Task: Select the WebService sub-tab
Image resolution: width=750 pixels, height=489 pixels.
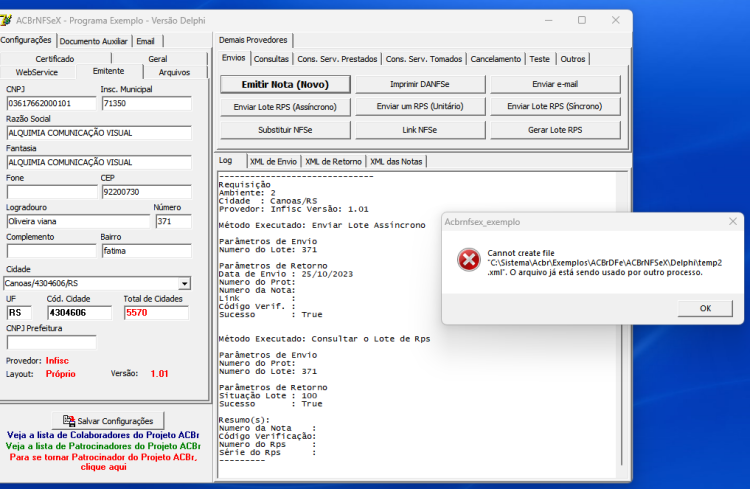Action: tap(37, 72)
